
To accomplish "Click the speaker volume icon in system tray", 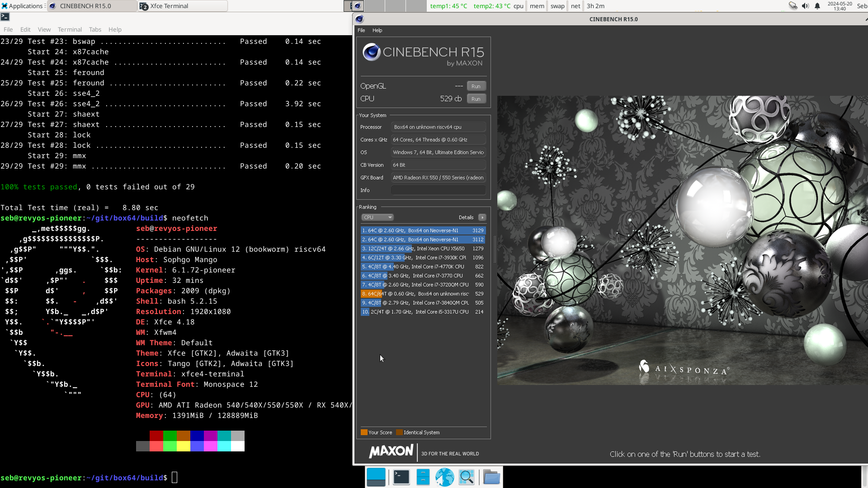I will (805, 6).
